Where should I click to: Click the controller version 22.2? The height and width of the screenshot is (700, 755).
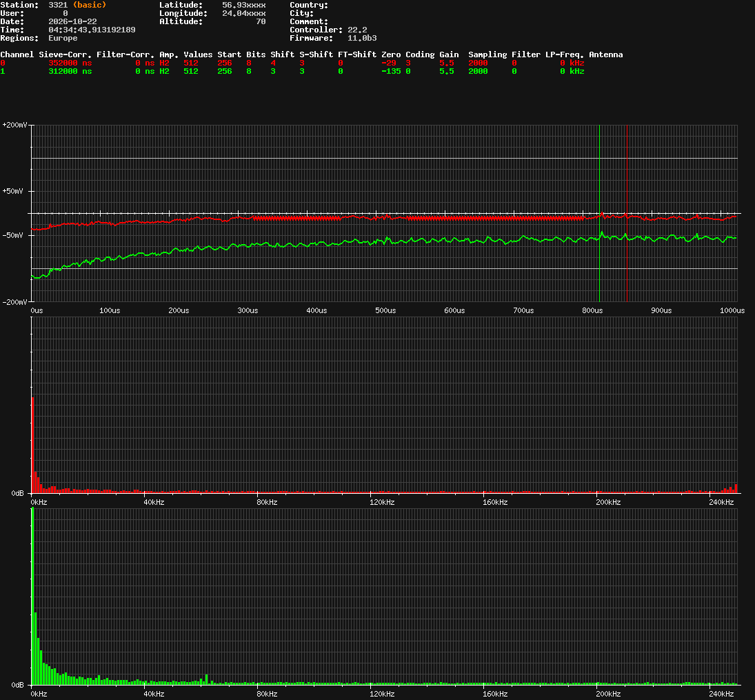point(357,30)
